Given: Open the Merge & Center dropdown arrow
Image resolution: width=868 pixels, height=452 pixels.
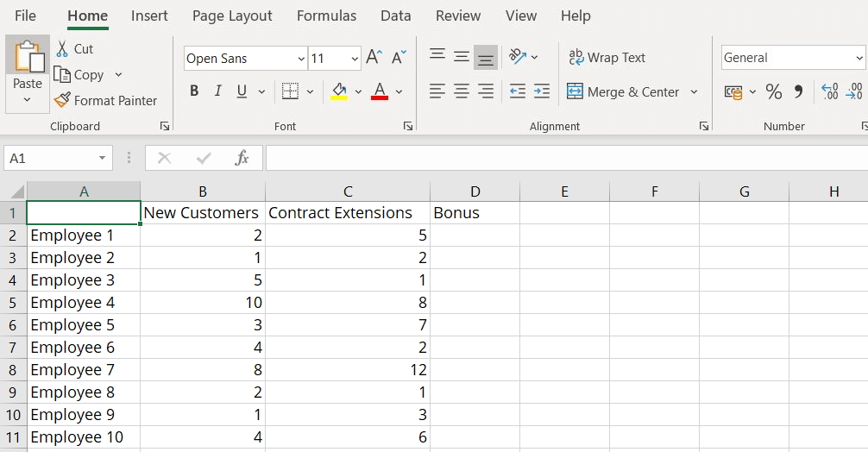Looking at the screenshot, I should pos(694,92).
